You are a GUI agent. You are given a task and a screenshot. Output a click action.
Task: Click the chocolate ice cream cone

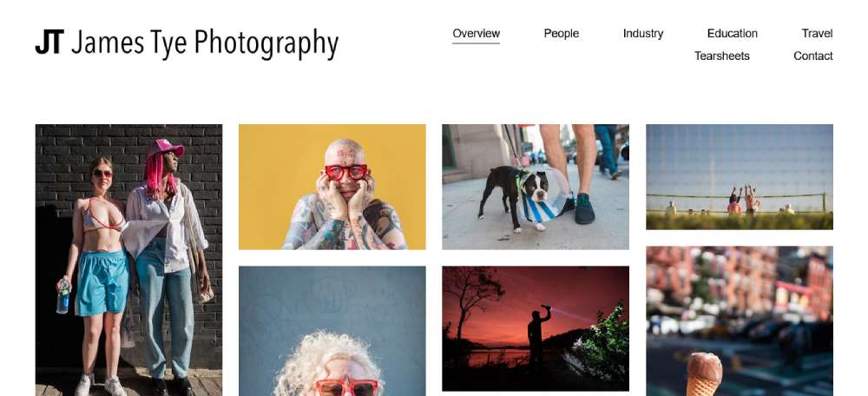click(x=704, y=374)
